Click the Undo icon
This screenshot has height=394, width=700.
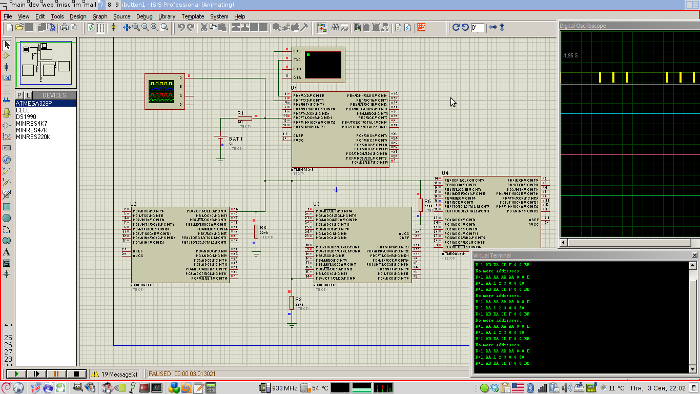(181, 28)
